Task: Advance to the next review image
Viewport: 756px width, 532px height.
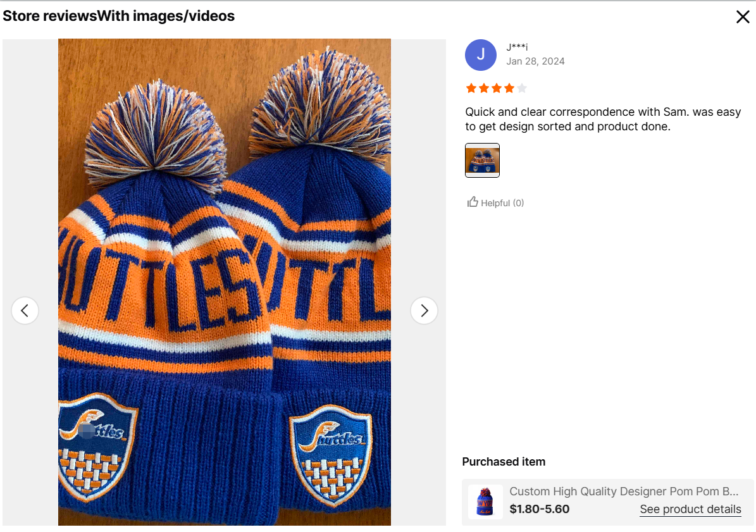Action: pyautogui.click(x=424, y=311)
